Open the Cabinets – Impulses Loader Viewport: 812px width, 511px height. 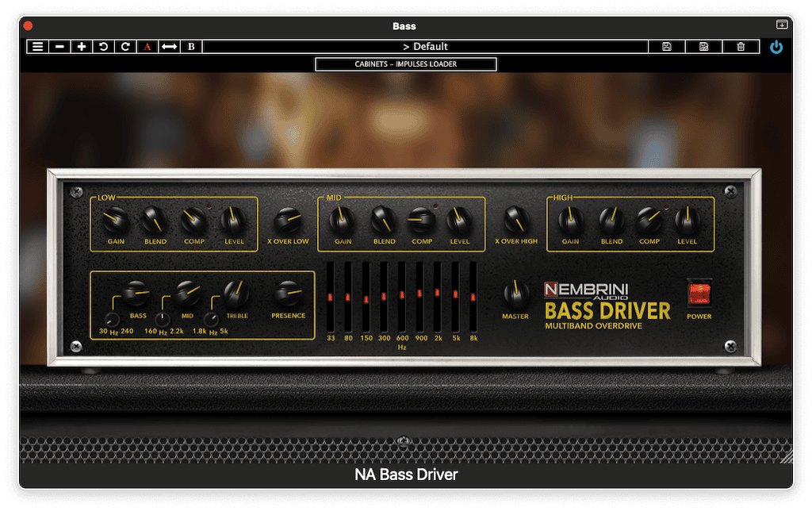point(406,64)
